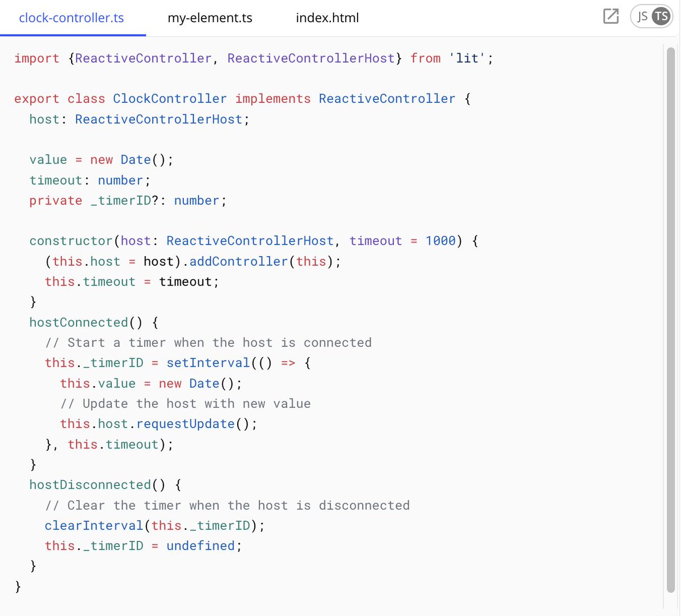Click ClockController class name
The width and height of the screenshot is (681, 616).
[x=170, y=99]
